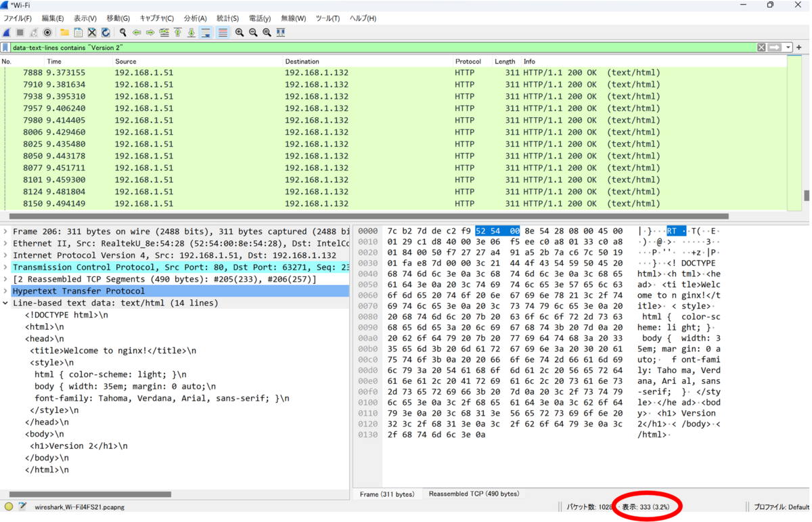Expand the Ethernet II details
Image resolution: width=812 pixels, height=522 pixels.
coord(6,243)
